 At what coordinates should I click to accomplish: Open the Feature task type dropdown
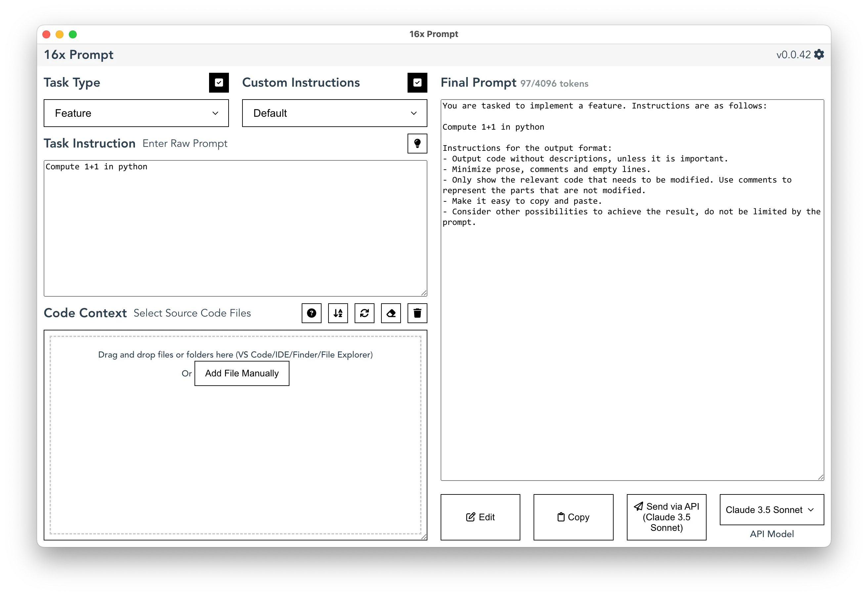pos(136,113)
